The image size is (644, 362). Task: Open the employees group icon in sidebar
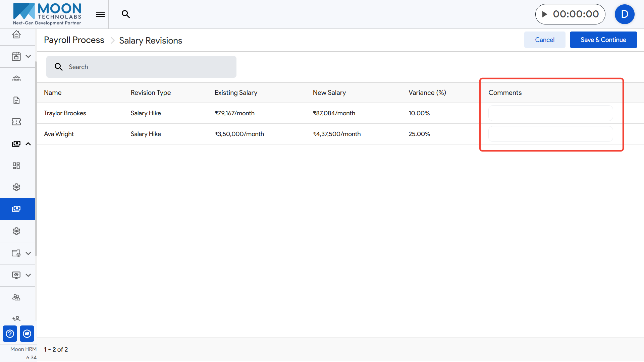tap(16, 78)
